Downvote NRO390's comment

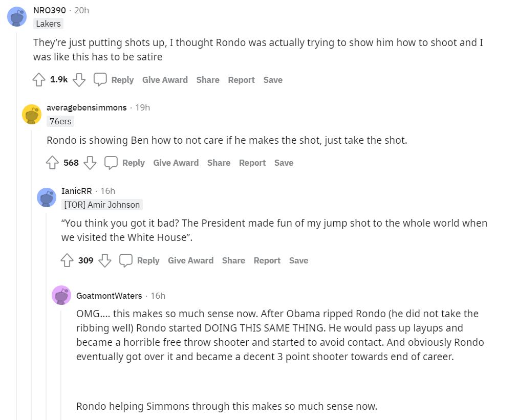[x=78, y=80]
